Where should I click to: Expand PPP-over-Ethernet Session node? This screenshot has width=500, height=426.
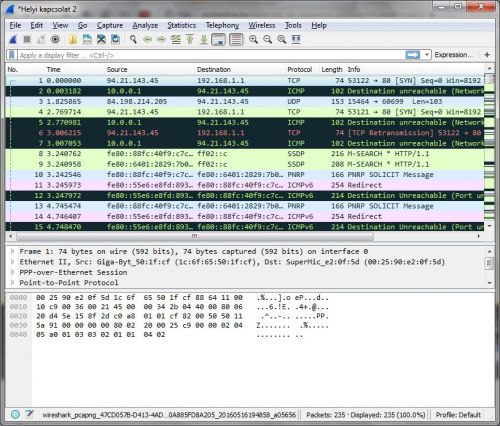12,272
